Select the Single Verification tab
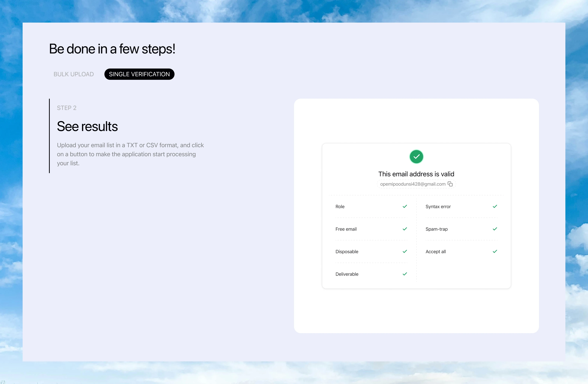 tap(139, 74)
